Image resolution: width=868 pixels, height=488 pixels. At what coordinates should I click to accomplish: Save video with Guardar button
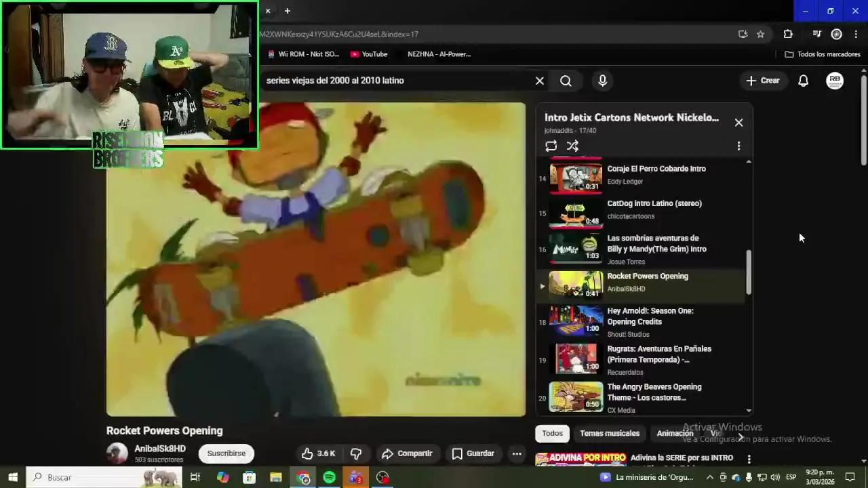tap(473, 453)
